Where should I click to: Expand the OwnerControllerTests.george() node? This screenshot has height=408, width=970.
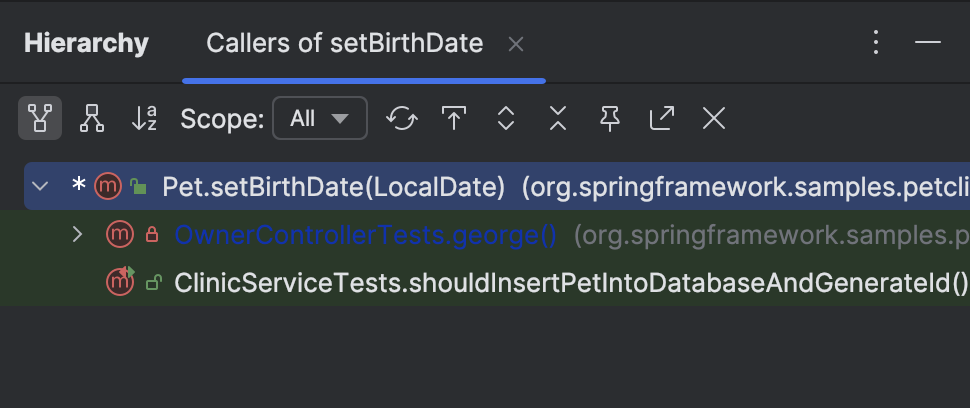[78, 235]
